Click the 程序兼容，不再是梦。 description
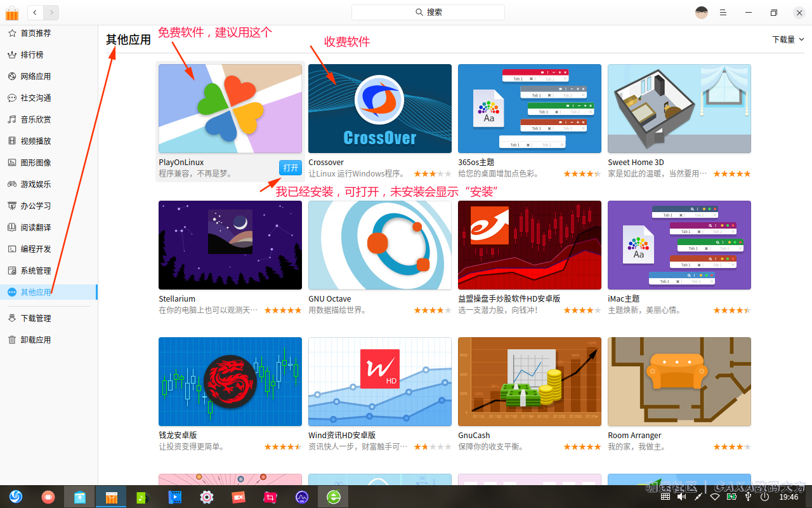The height and width of the screenshot is (508, 812). (x=196, y=173)
